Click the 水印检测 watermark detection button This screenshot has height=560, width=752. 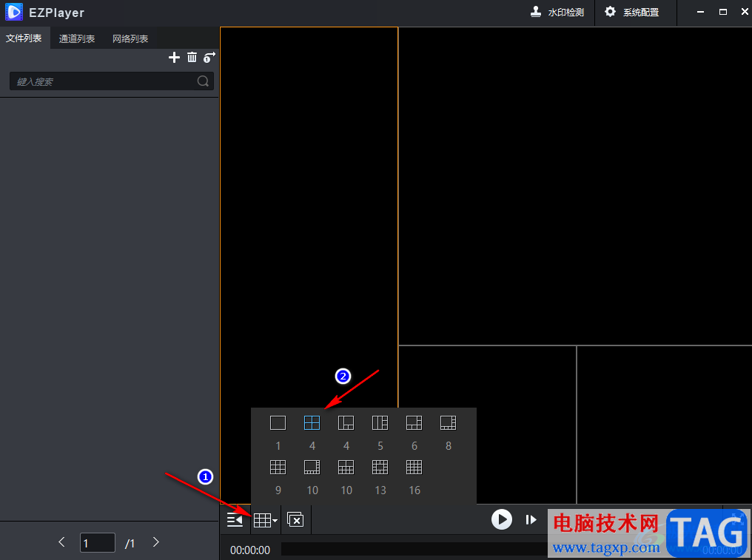[557, 13]
